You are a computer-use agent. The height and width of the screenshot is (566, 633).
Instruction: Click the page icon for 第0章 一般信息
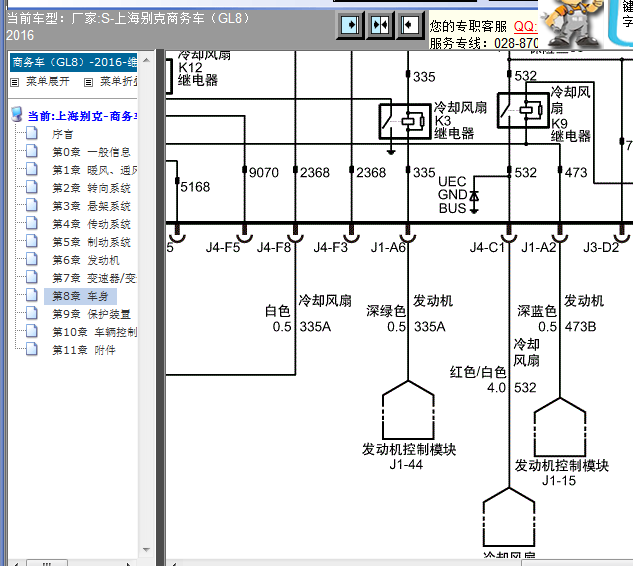tap(32, 151)
